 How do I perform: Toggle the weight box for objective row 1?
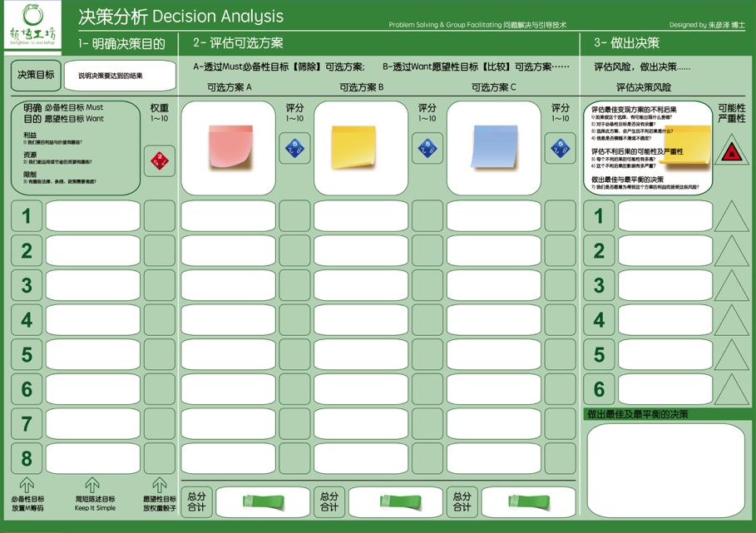(x=159, y=216)
